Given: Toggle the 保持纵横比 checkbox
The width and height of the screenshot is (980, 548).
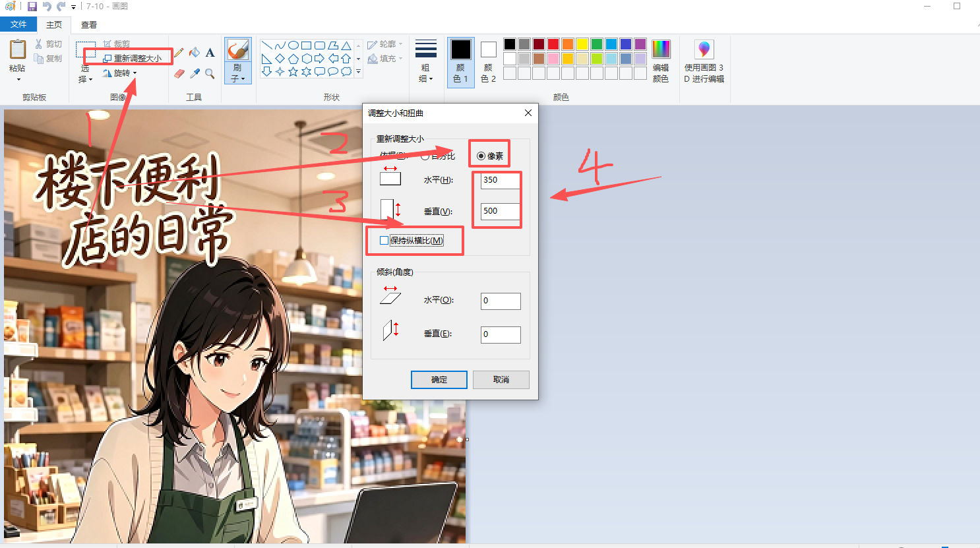Looking at the screenshot, I should pyautogui.click(x=384, y=241).
